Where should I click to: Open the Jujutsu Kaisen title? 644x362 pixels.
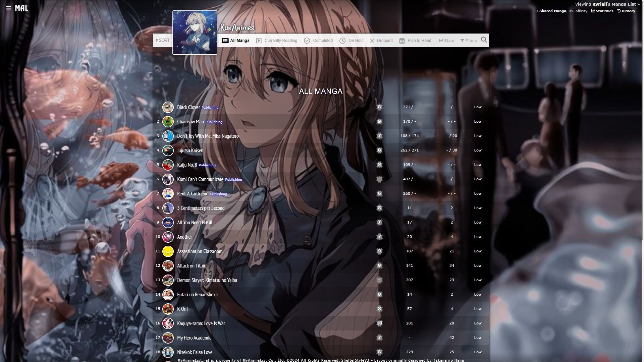[x=190, y=150]
